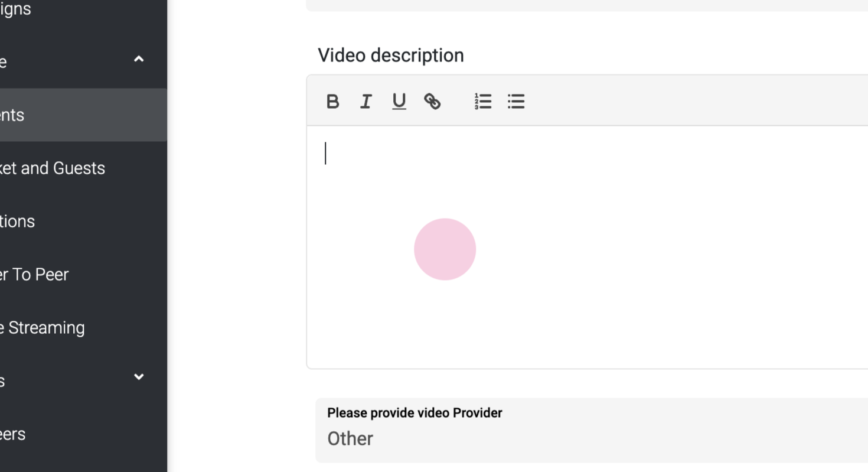Go to Peer To Peer in the sidebar

(x=35, y=275)
